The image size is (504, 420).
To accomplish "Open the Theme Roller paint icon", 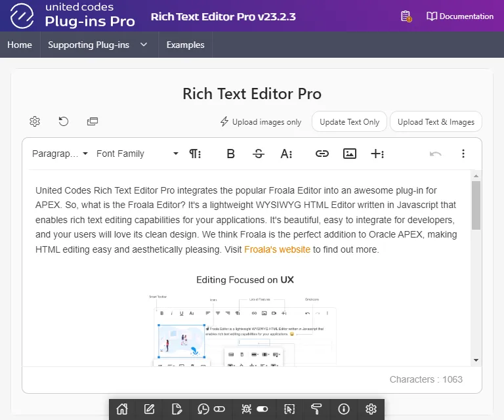I will (x=316, y=409).
